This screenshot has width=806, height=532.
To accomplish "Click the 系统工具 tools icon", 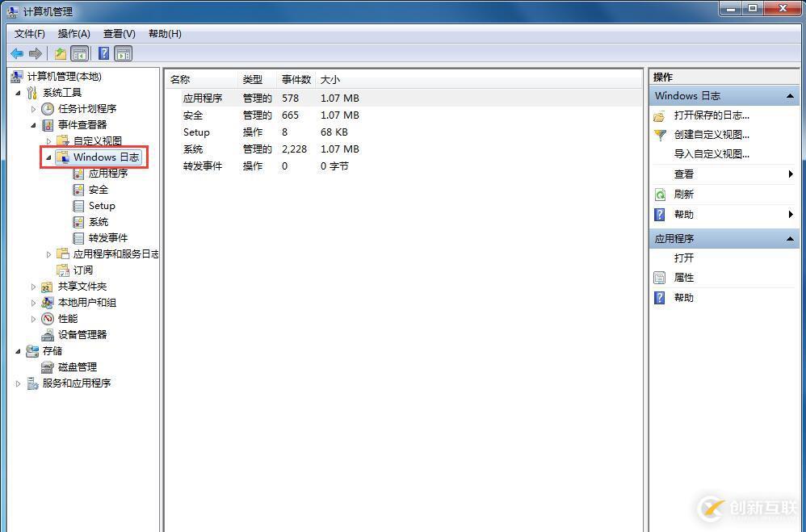I will tap(32, 93).
